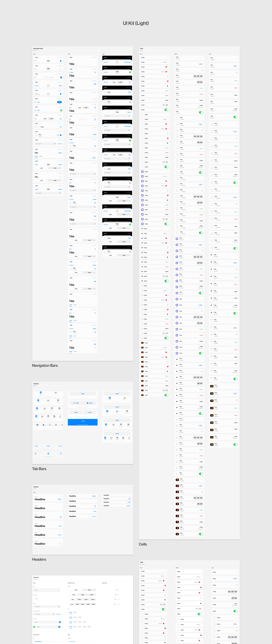Toggle switch in grey-circle avatar Index row

(x=167, y=338)
